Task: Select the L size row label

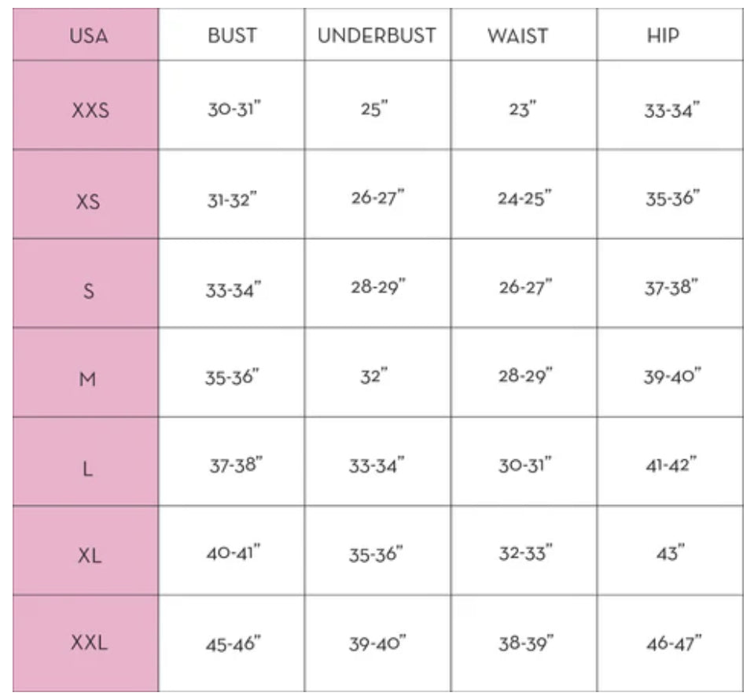Action: click(x=88, y=470)
